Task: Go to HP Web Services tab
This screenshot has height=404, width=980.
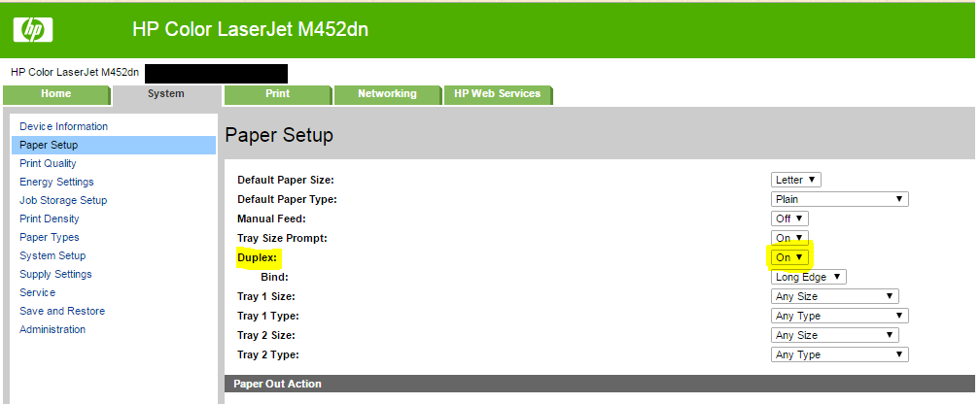Action: coord(498,94)
